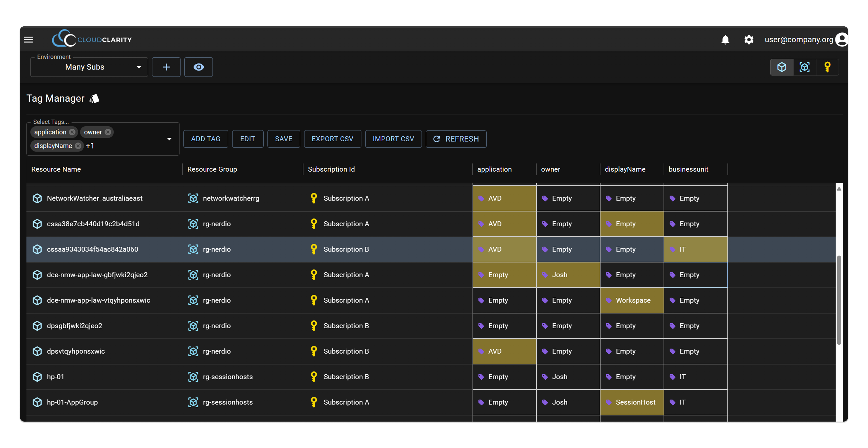Open settings via the gear icon
Image resolution: width=868 pixels, height=448 pixels.
[749, 40]
